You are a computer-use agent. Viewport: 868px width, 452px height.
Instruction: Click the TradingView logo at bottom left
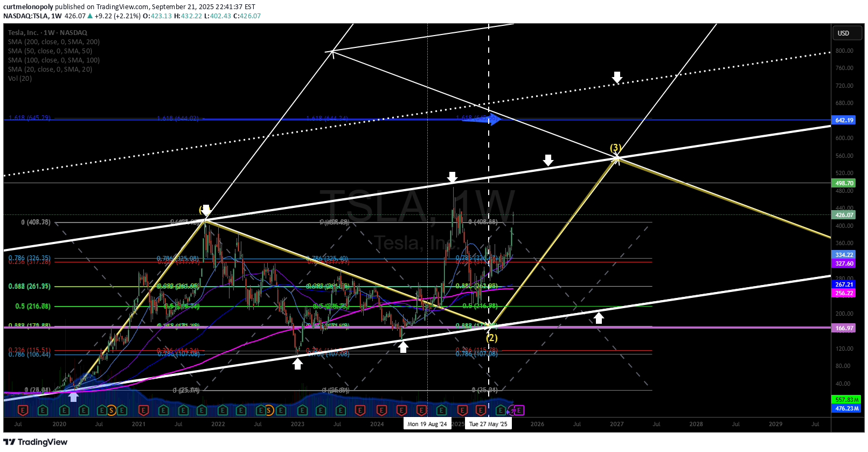coord(36,442)
